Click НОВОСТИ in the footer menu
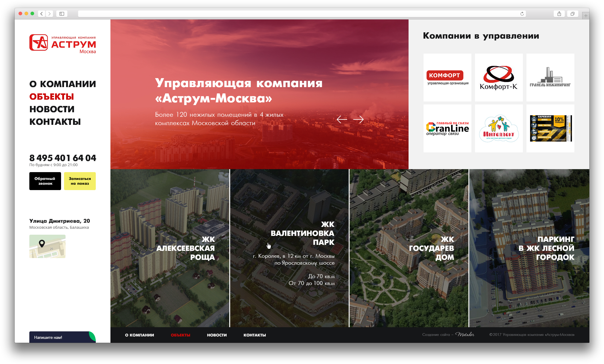604x364 pixels. [217, 335]
